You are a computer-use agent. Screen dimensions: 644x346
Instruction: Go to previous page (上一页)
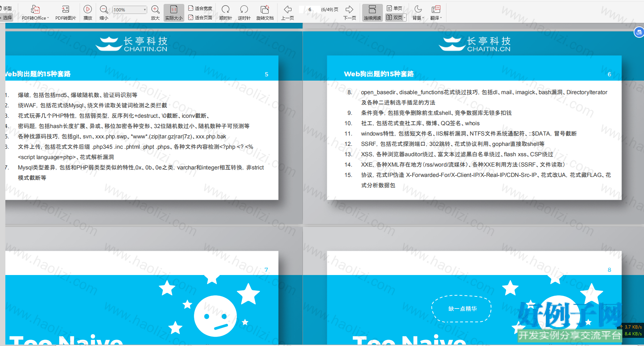point(288,13)
